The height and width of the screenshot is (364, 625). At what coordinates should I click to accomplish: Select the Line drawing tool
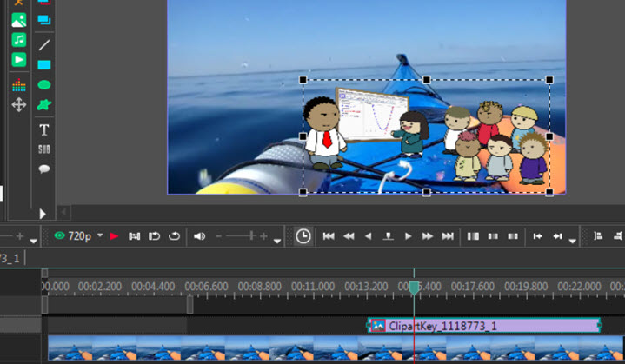43,45
